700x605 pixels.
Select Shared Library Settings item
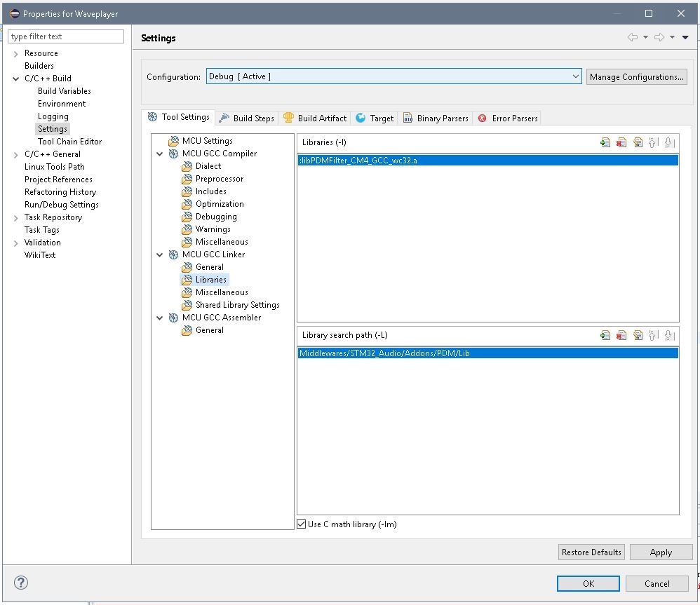click(238, 305)
